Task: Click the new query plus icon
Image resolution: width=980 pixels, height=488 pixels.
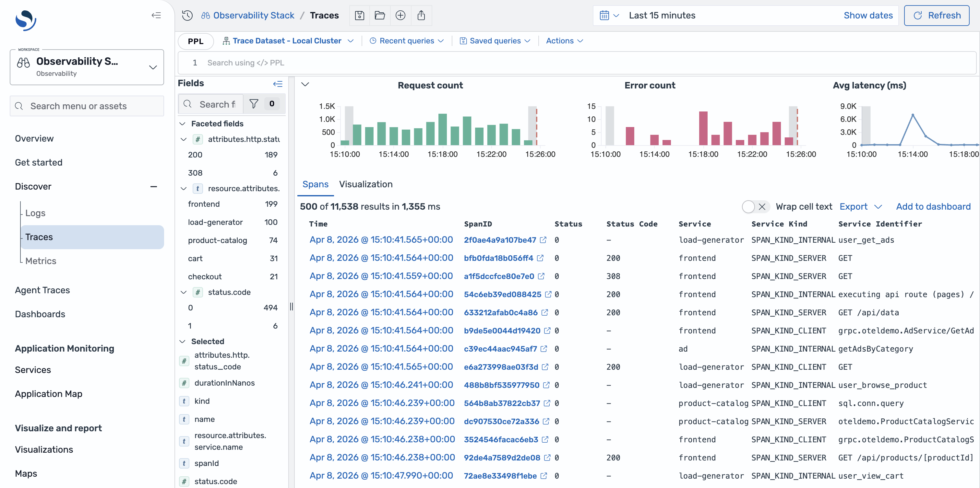Action: point(400,15)
